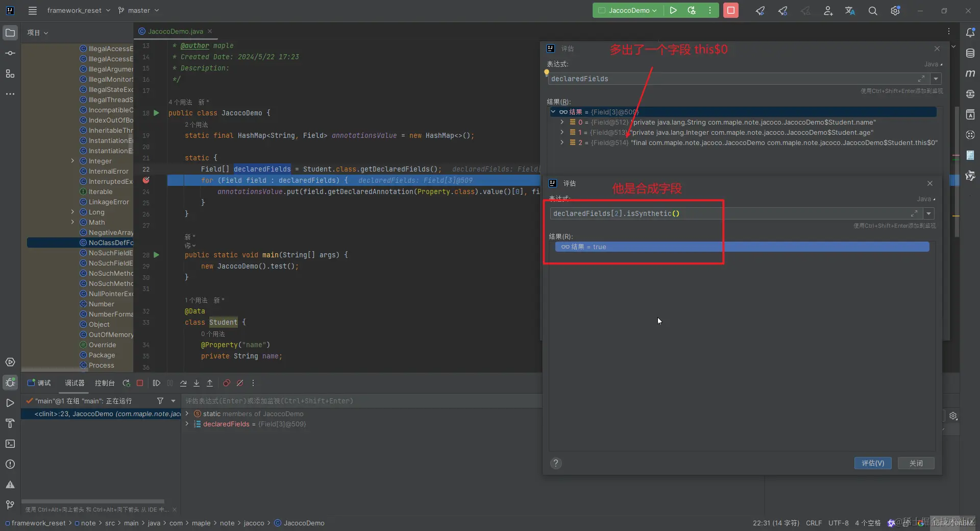Filter frames with the funnel icon
The width and height of the screenshot is (980, 531).
(160, 401)
